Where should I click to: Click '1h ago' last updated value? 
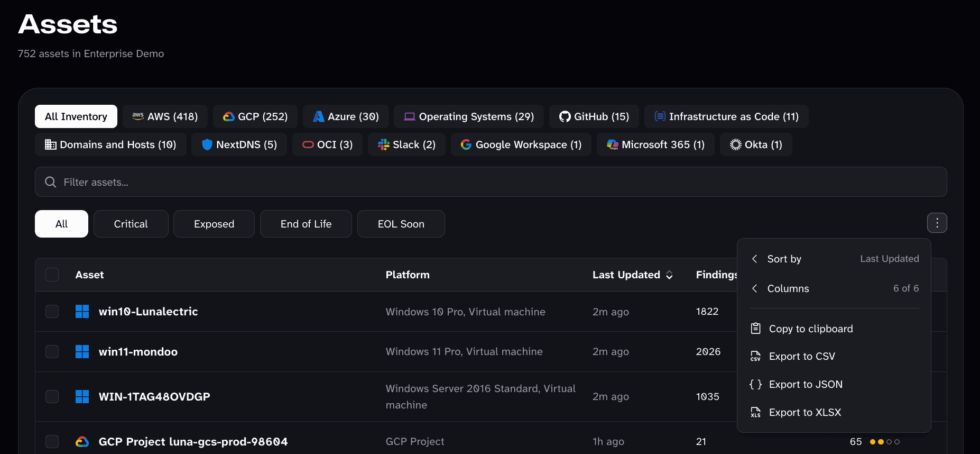(x=608, y=441)
